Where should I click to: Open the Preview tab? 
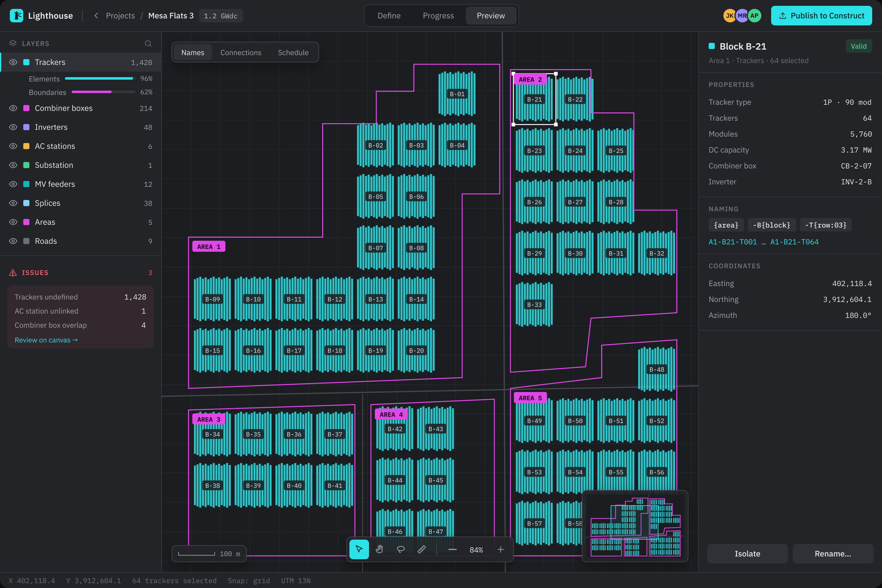point(491,16)
